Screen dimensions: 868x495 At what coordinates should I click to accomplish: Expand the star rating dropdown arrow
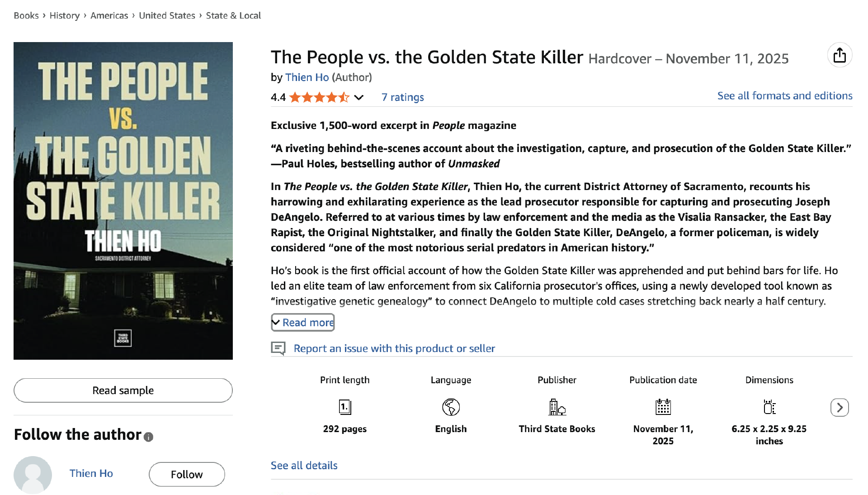[359, 97]
